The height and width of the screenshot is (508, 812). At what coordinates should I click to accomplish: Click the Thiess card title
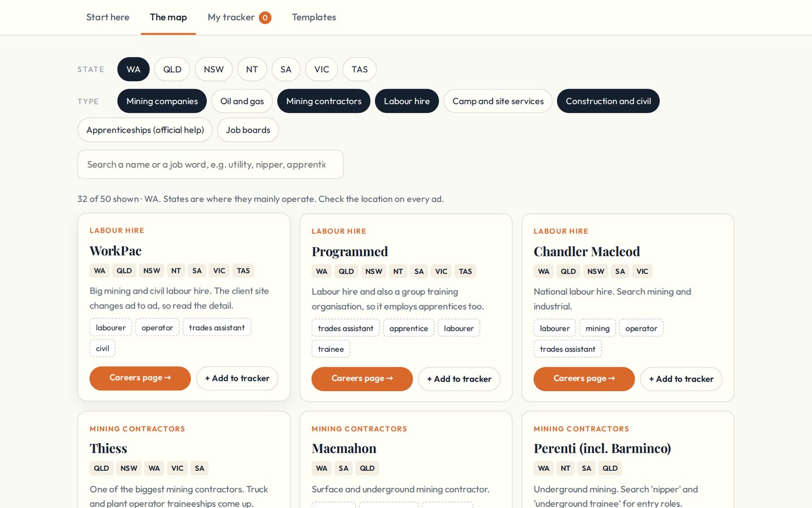[x=108, y=449]
